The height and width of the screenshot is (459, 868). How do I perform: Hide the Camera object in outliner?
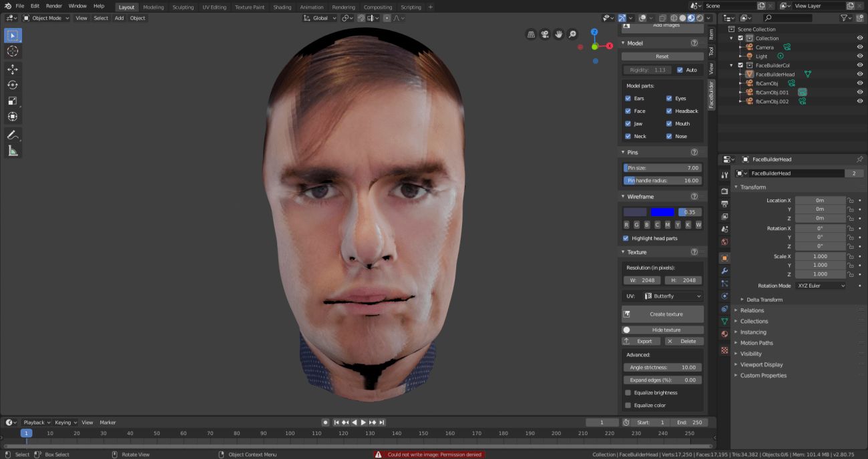pyautogui.click(x=860, y=47)
